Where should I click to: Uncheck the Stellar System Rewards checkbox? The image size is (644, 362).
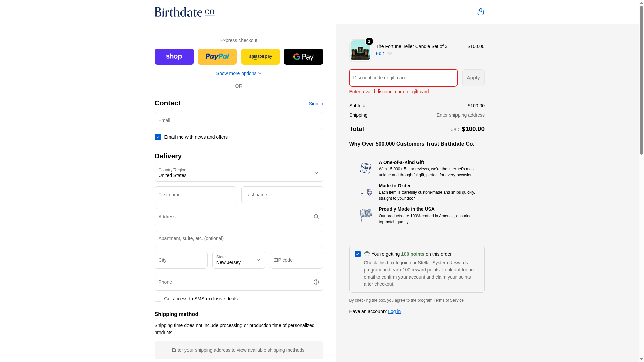pyautogui.click(x=358, y=254)
